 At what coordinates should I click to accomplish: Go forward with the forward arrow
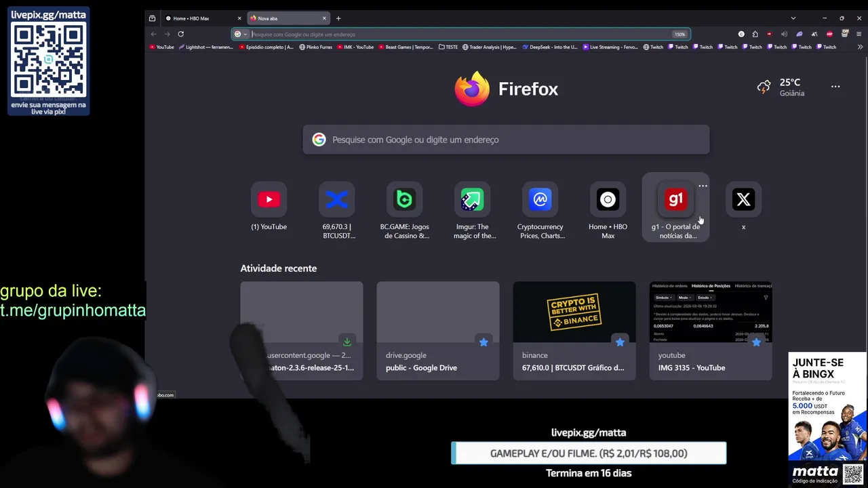click(x=167, y=34)
